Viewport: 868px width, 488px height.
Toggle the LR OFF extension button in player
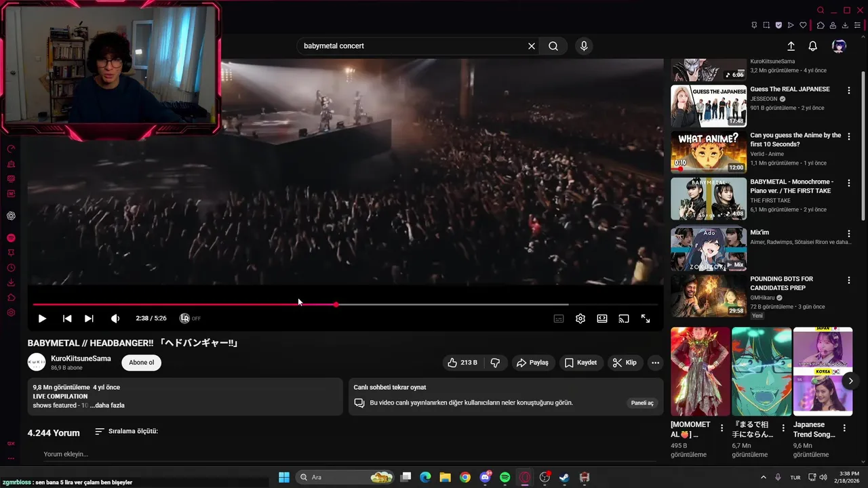click(x=190, y=319)
